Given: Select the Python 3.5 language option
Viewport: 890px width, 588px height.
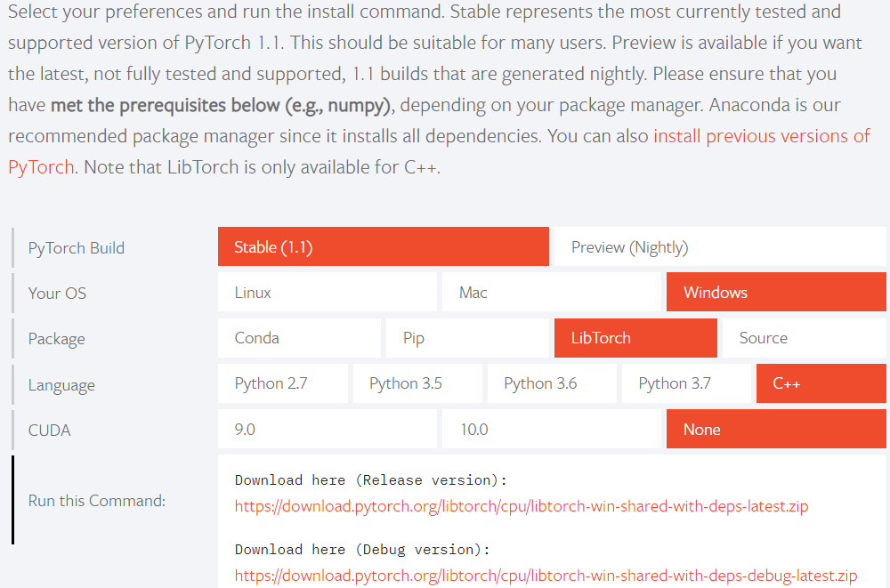Looking at the screenshot, I should click(x=417, y=383).
